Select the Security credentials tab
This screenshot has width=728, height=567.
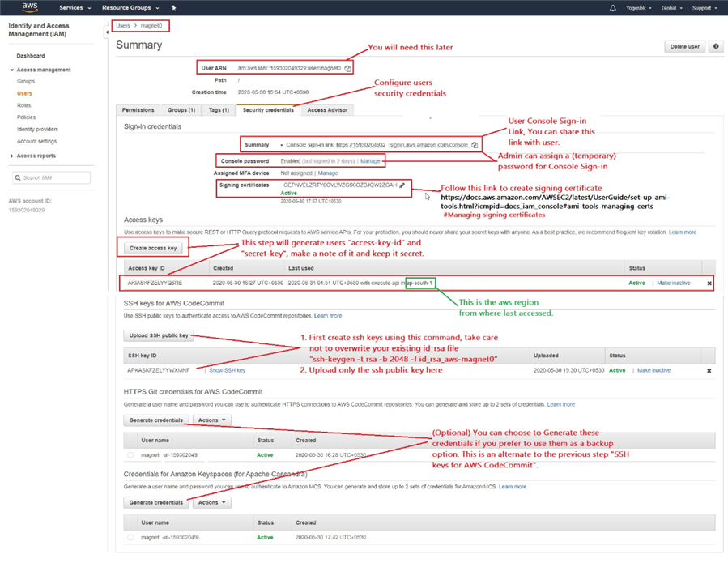point(268,110)
